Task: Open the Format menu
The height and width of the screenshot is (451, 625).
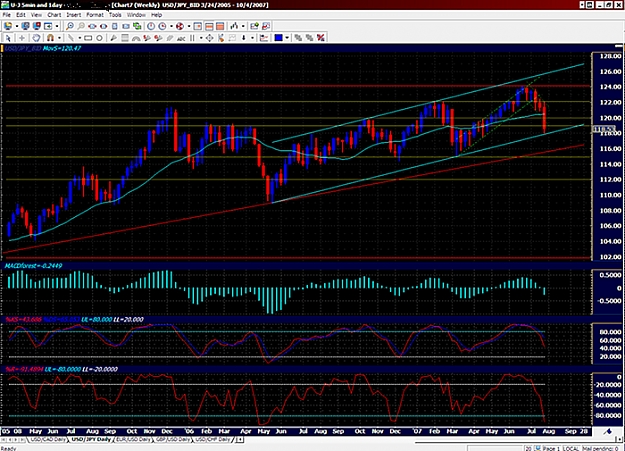Action: tap(95, 15)
